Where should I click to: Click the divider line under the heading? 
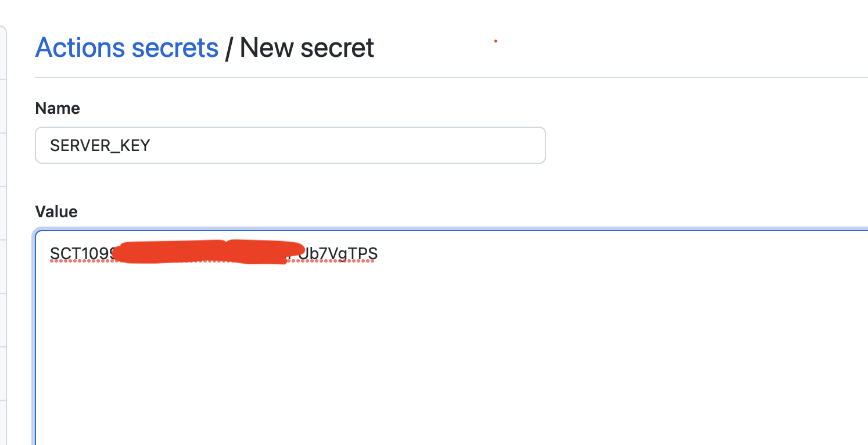click(451, 77)
